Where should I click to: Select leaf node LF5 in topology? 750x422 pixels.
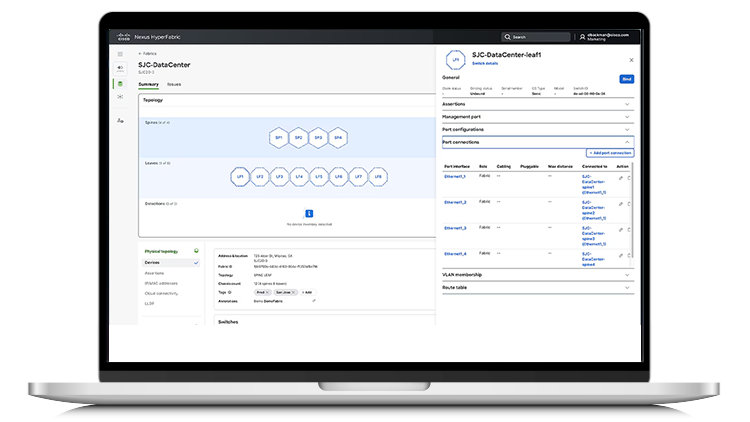[x=319, y=177]
